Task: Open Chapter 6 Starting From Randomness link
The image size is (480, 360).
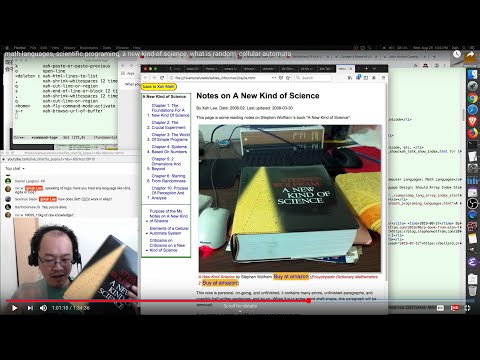Action: pos(168,178)
